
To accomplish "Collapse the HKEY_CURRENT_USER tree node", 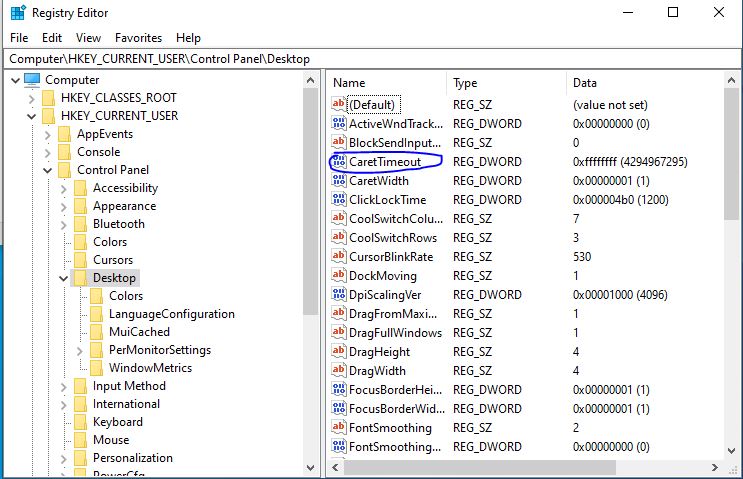I will pyautogui.click(x=31, y=116).
